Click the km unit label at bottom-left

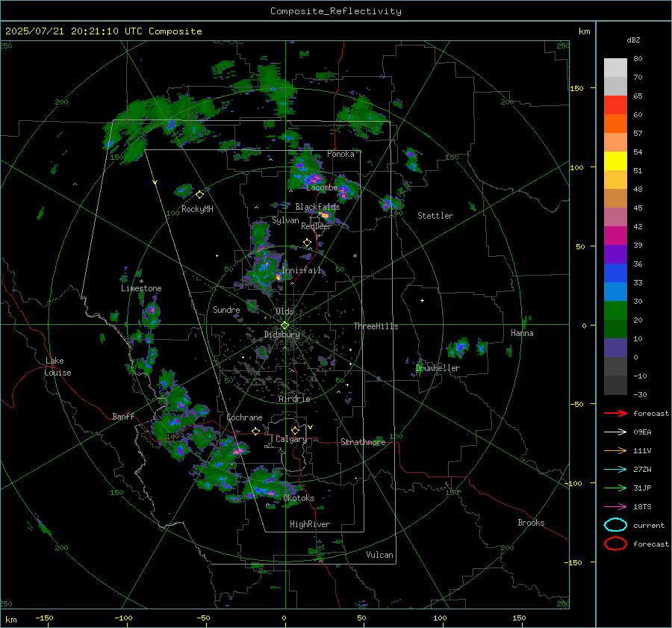click(x=11, y=620)
